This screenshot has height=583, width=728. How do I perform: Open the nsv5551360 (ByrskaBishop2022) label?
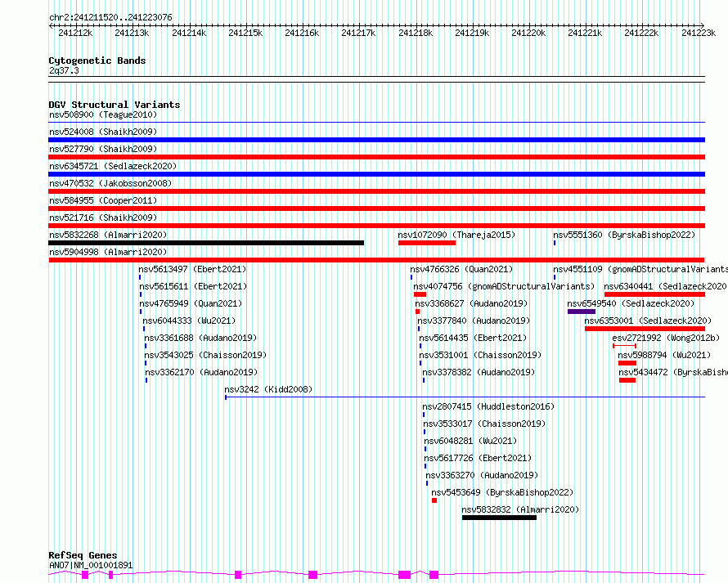click(x=624, y=235)
